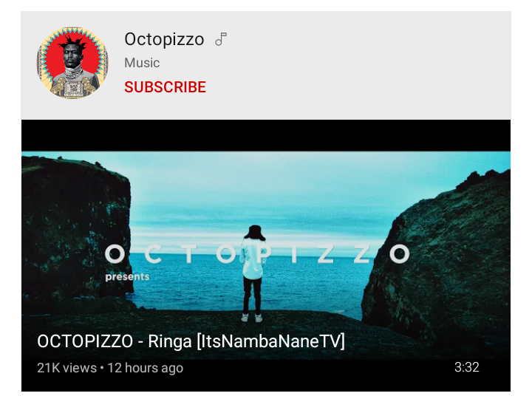Open the Octopizzo channel avatar
The image size is (532, 413).
[72, 63]
